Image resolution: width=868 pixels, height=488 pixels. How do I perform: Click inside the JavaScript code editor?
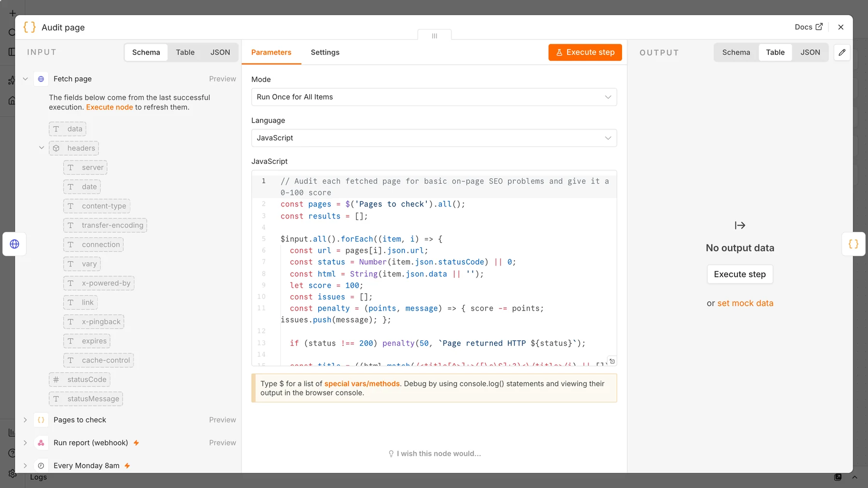point(434,269)
